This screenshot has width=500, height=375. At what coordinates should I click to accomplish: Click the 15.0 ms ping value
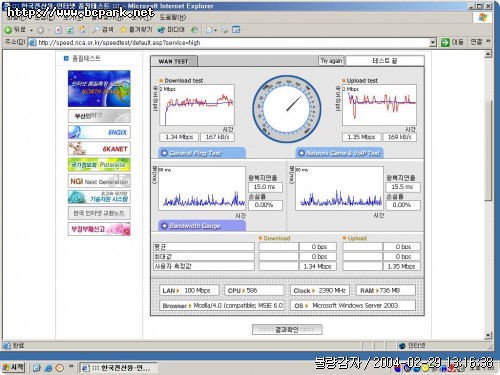tap(265, 187)
